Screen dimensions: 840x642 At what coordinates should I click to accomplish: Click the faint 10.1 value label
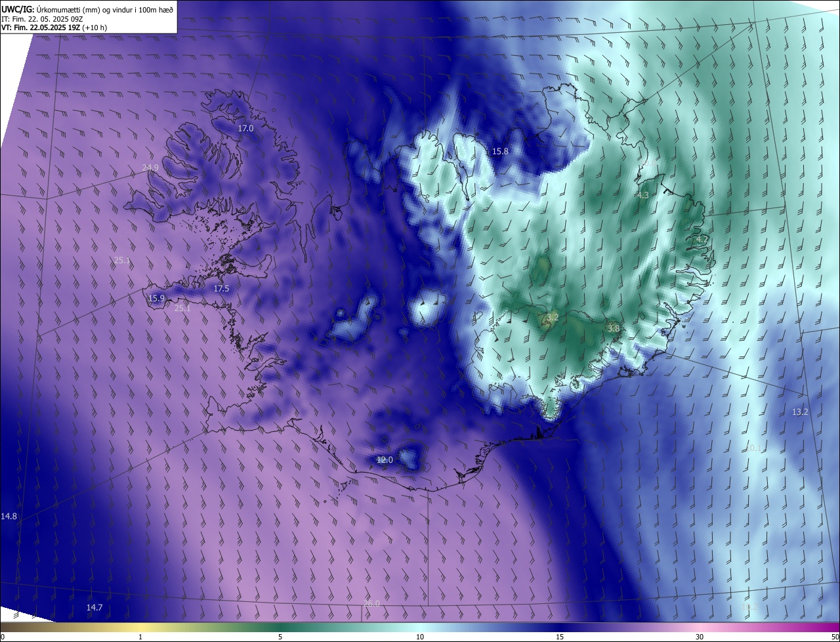click(754, 448)
